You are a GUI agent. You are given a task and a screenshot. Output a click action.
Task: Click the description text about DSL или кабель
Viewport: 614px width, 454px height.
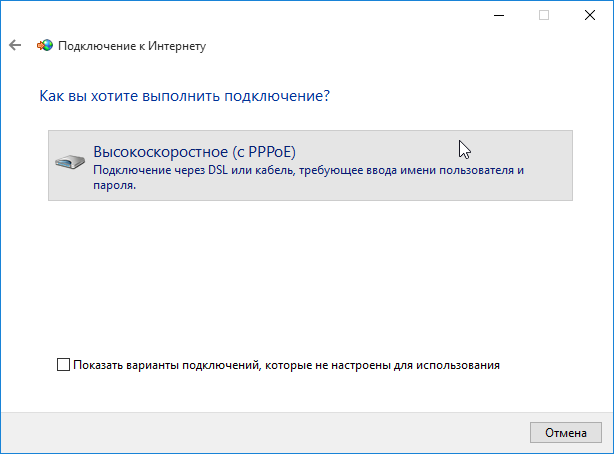308,177
